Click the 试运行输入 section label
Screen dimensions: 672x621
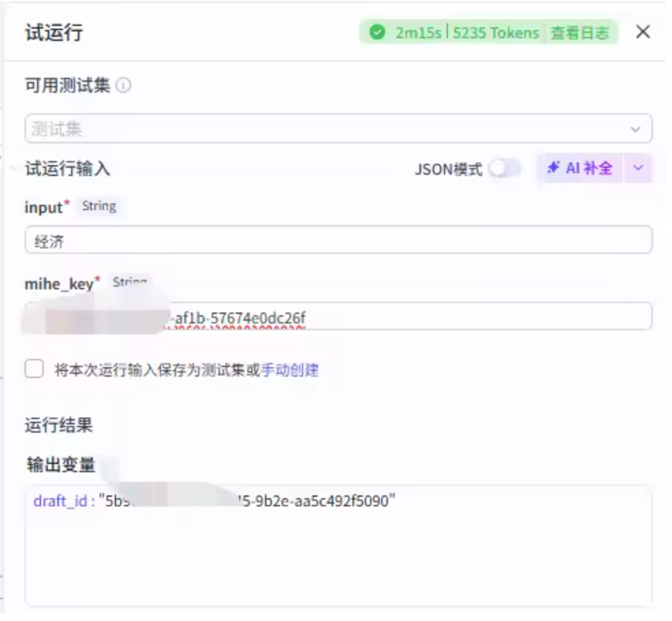coord(68,169)
